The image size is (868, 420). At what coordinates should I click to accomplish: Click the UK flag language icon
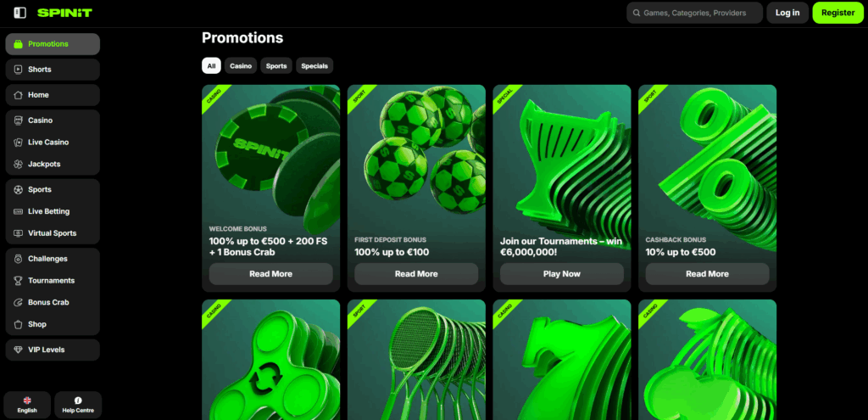point(27,400)
